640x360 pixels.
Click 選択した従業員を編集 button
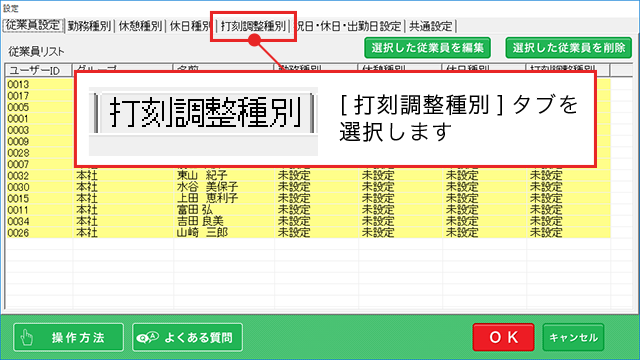point(427,48)
